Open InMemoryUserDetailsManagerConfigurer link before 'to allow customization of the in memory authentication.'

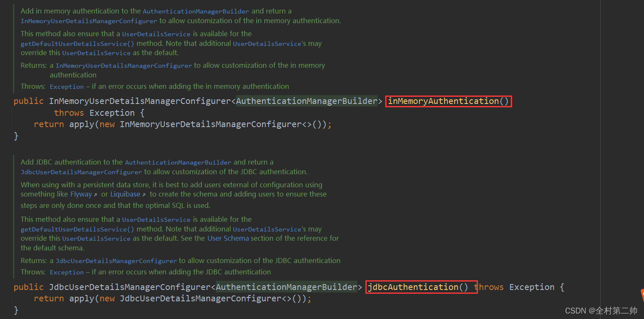(89, 21)
